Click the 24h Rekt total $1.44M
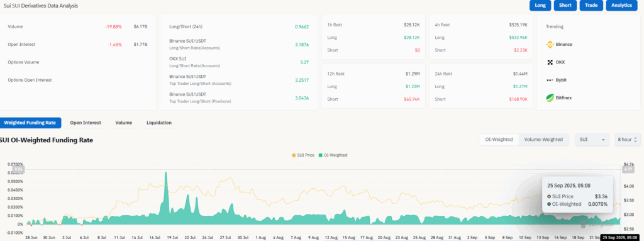 click(520, 74)
